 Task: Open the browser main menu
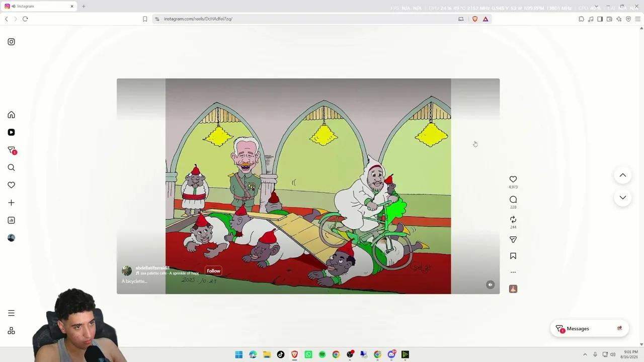638,19
